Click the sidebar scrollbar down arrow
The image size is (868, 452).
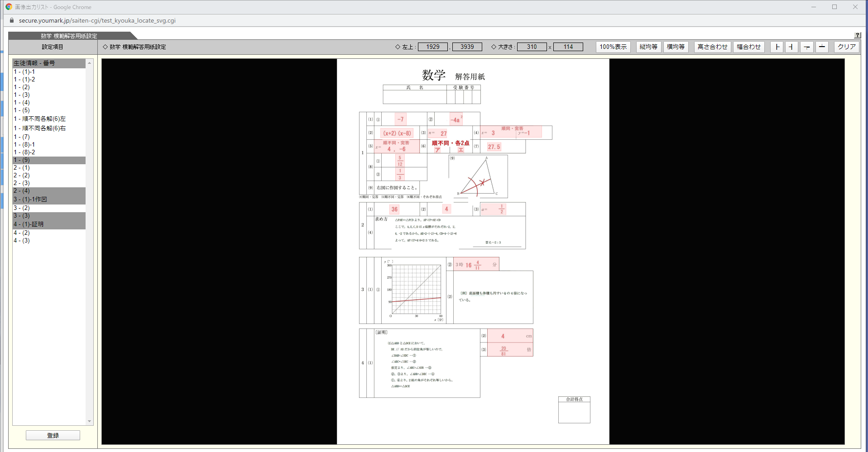click(89, 421)
